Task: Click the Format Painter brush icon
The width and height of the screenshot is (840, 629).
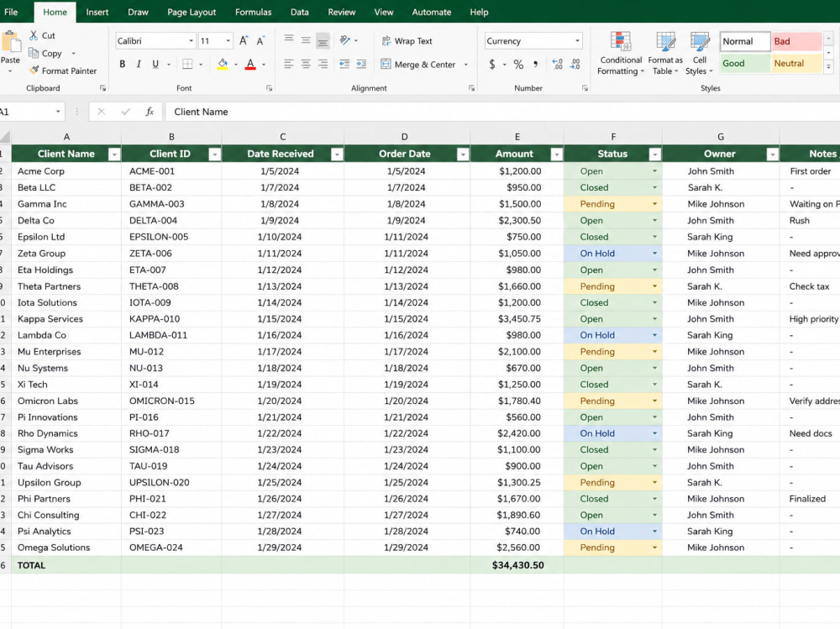Action: [34, 71]
